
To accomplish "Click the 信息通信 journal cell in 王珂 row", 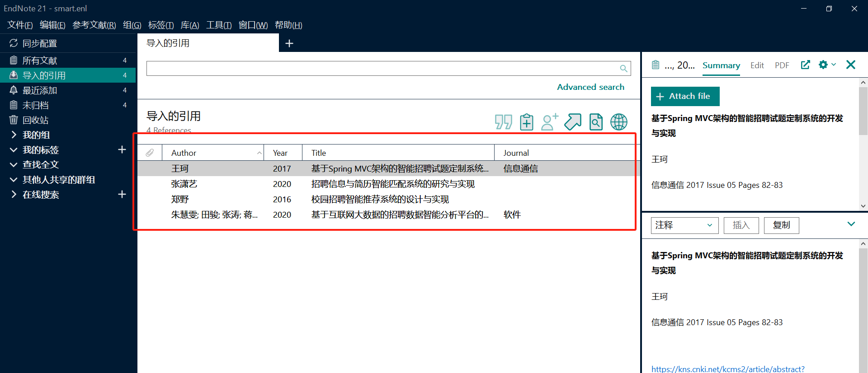I will point(520,168).
